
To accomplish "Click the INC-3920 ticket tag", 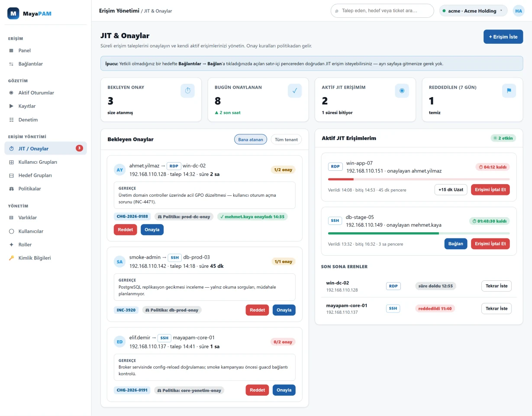I will (x=126, y=310).
